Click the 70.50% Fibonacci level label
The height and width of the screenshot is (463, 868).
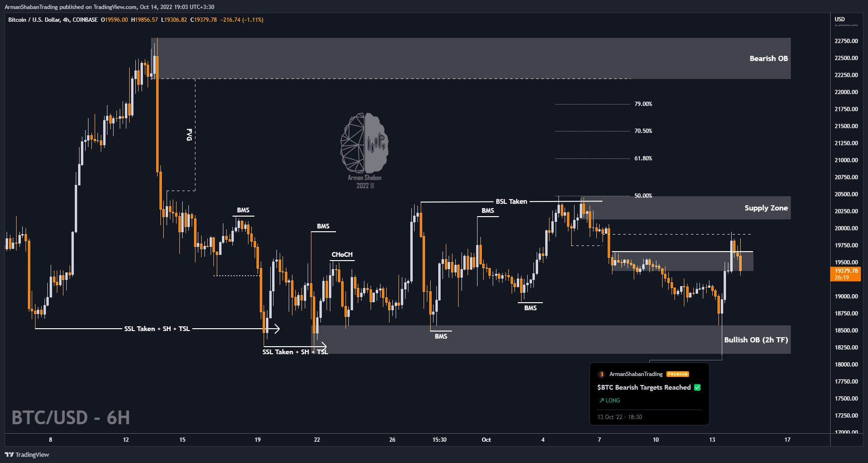(643, 131)
